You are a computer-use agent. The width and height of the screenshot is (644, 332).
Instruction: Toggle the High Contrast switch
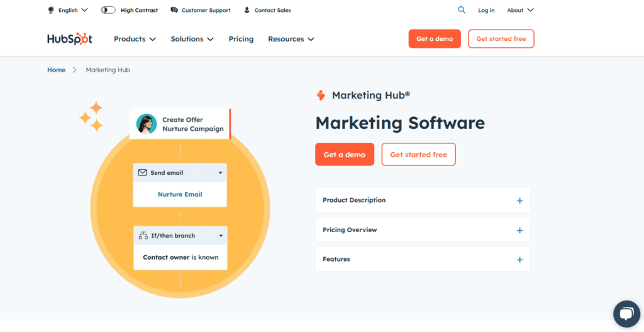pyautogui.click(x=108, y=10)
